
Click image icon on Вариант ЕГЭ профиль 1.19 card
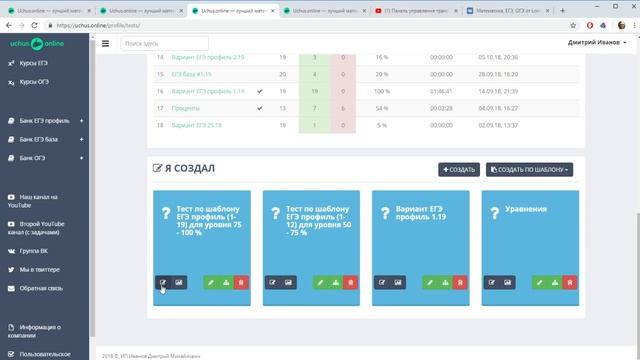[x=398, y=282]
